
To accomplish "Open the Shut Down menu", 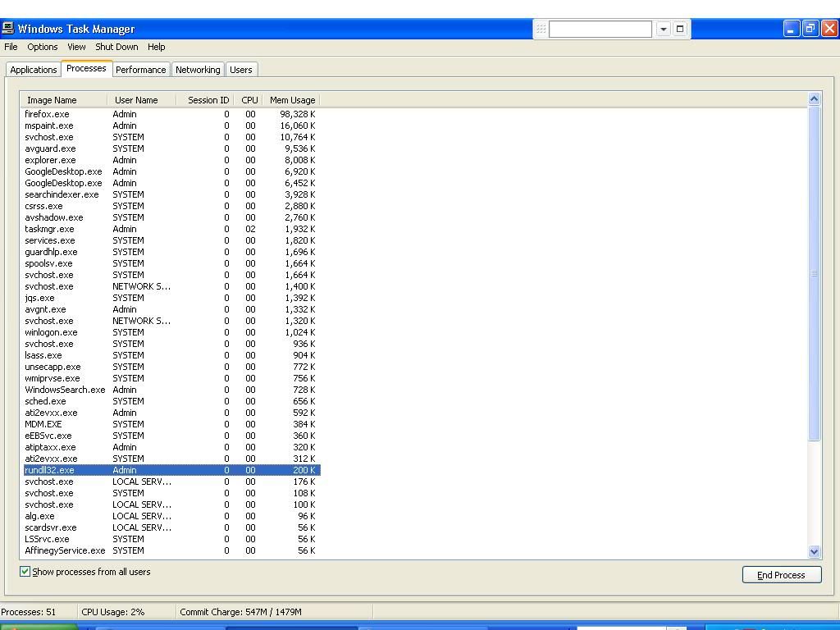I will [x=116, y=47].
